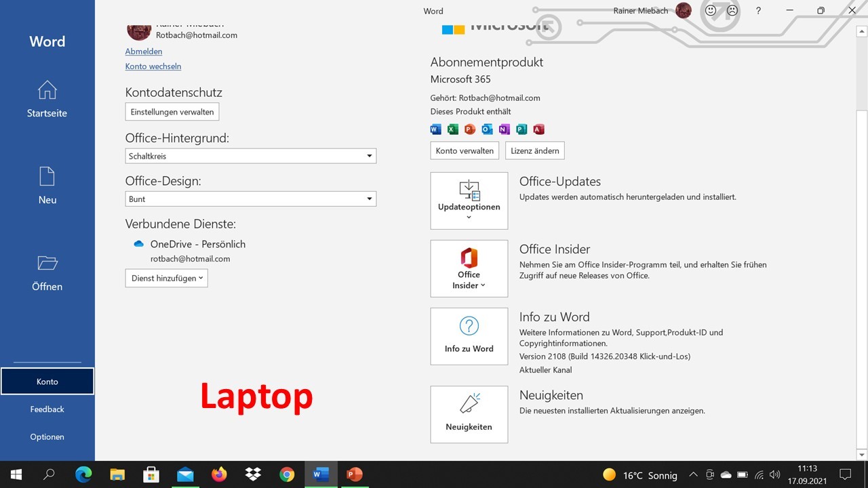Click the Lizenz ändern button
Viewport: 868px width, 488px height.
click(535, 150)
